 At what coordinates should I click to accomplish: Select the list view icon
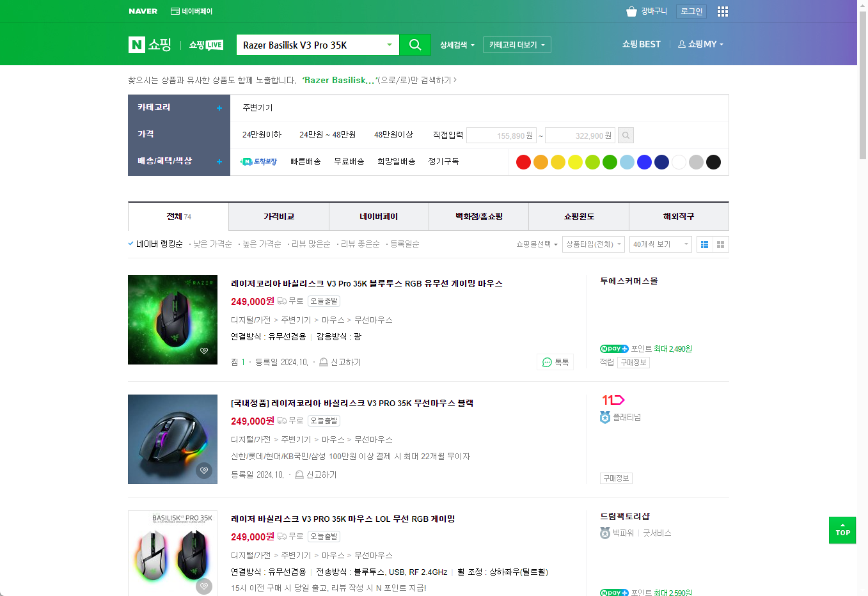click(704, 244)
